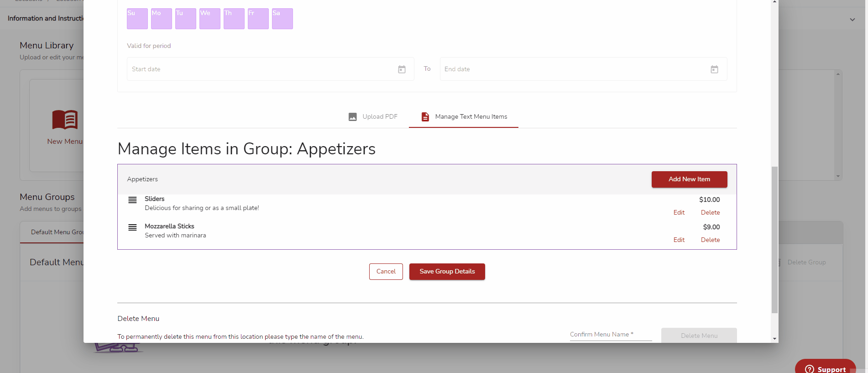Click the Confirm Menu Name field

[x=611, y=335]
